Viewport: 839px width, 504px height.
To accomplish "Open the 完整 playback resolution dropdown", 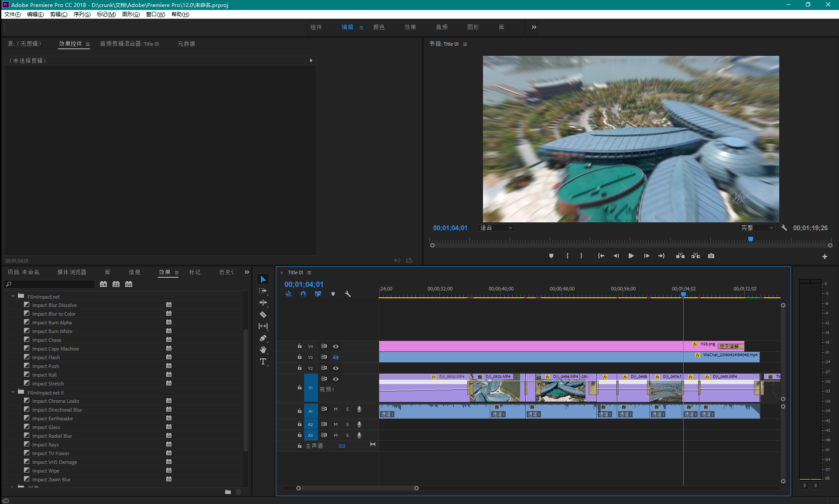I will point(757,228).
